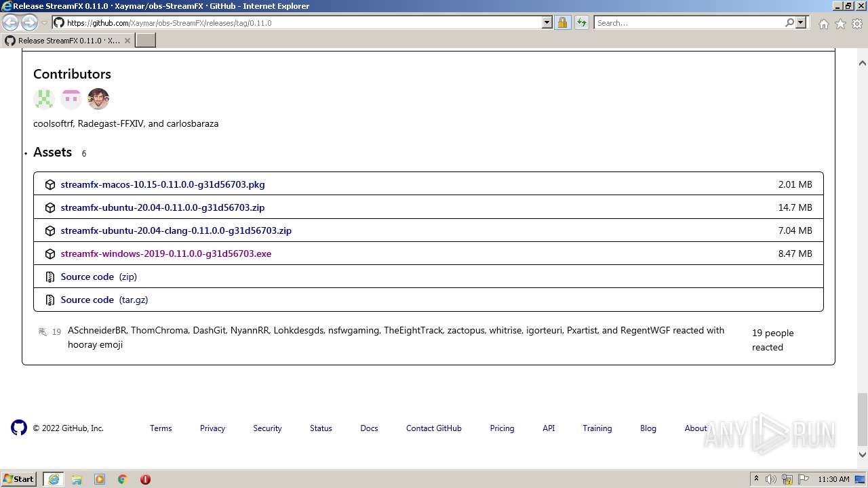Show hidden system tray icons
Viewport: 868px width, 488px height.
coord(757,479)
